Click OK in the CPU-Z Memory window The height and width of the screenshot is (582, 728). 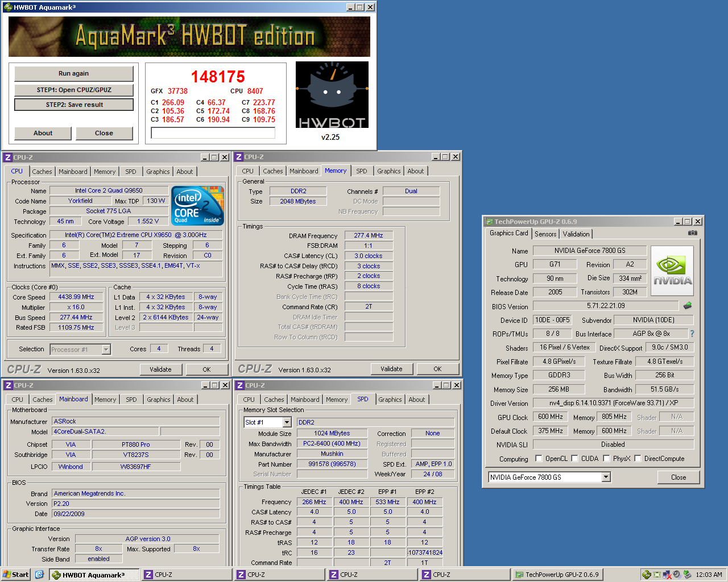(x=437, y=369)
